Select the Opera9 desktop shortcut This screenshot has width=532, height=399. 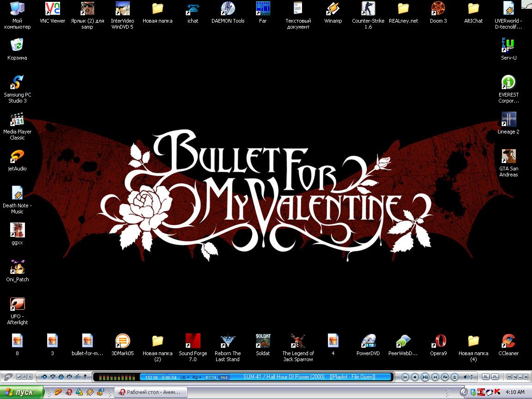point(438,345)
